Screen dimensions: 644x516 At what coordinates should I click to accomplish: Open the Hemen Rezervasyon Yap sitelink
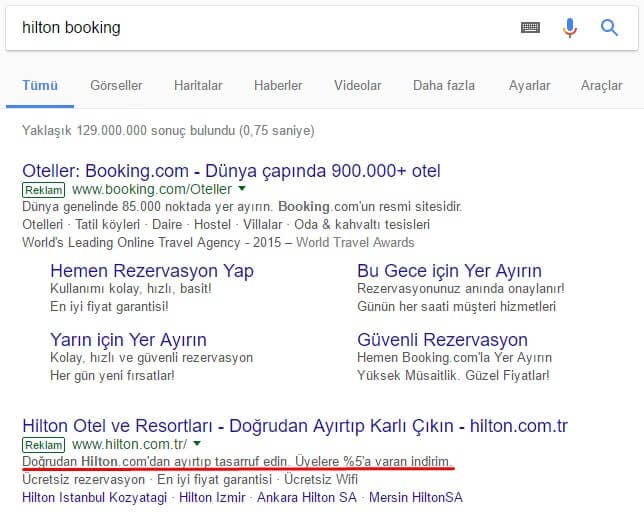click(152, 271)
